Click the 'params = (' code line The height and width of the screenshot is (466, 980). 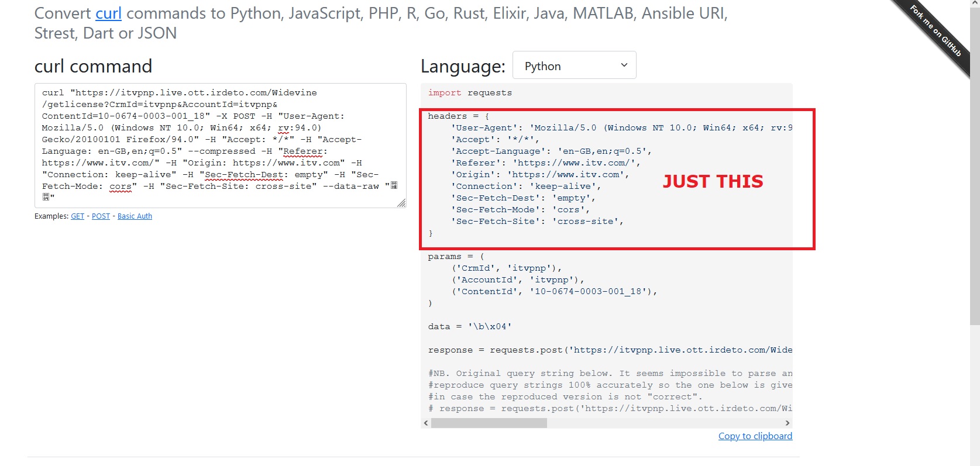[x=456, y=257]
